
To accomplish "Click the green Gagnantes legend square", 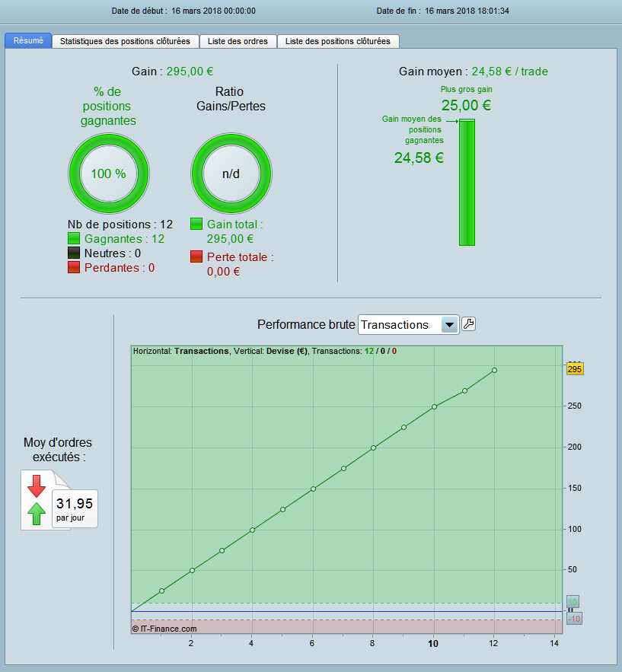I will click(74, 238).
